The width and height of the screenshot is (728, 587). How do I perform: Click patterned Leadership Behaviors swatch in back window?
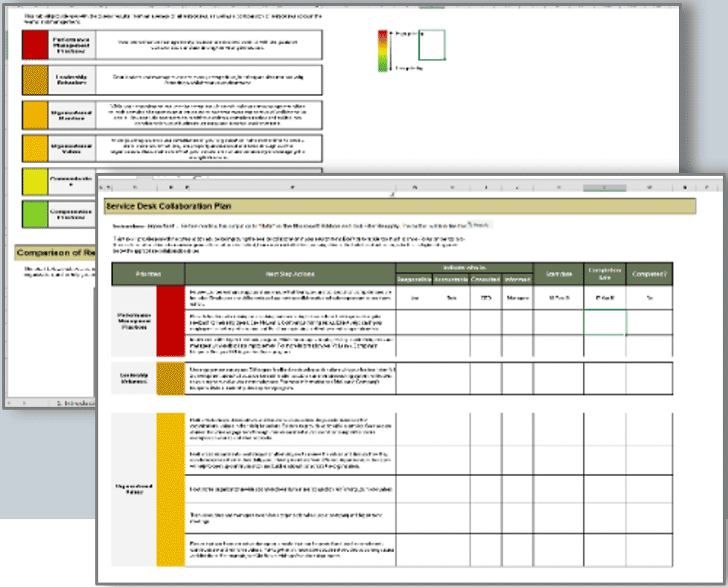click(35, 80)
